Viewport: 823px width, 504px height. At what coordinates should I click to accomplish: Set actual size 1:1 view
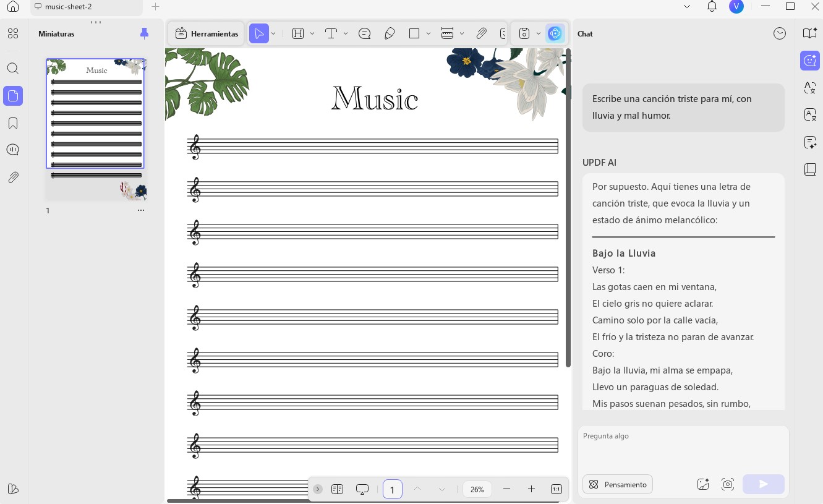coord(556,489)
